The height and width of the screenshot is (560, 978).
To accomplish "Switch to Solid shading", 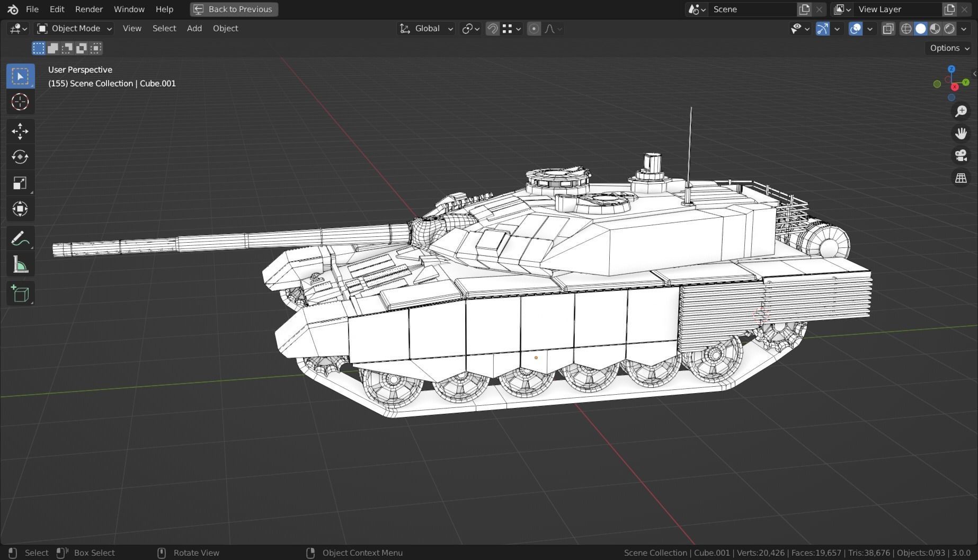I will (x=921, y=29).
